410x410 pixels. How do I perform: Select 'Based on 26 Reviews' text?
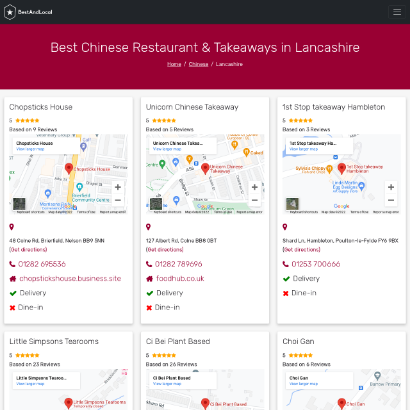point(171,364)
